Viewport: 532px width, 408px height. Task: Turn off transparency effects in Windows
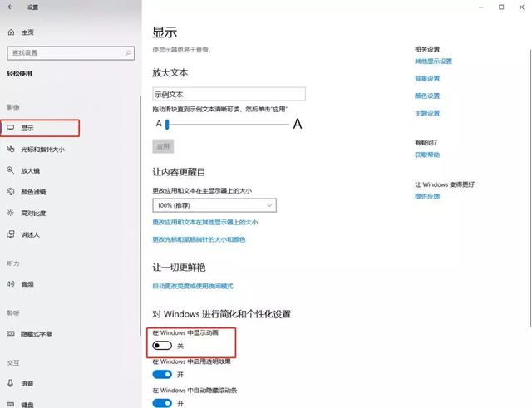pos(162,375)
